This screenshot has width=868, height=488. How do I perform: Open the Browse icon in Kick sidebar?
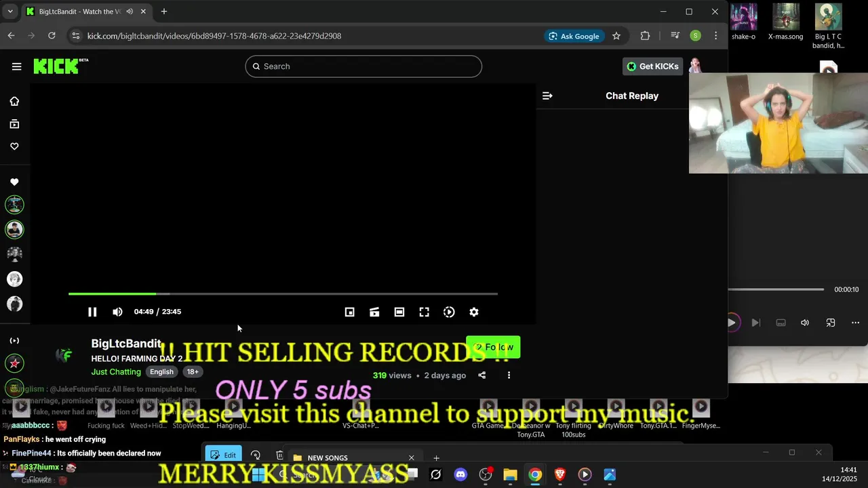14,124
